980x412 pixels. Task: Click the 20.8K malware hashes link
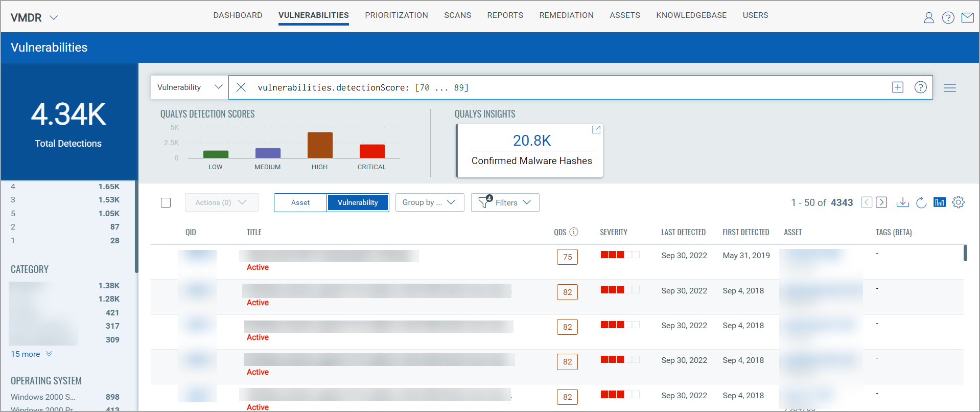(532, 141)
